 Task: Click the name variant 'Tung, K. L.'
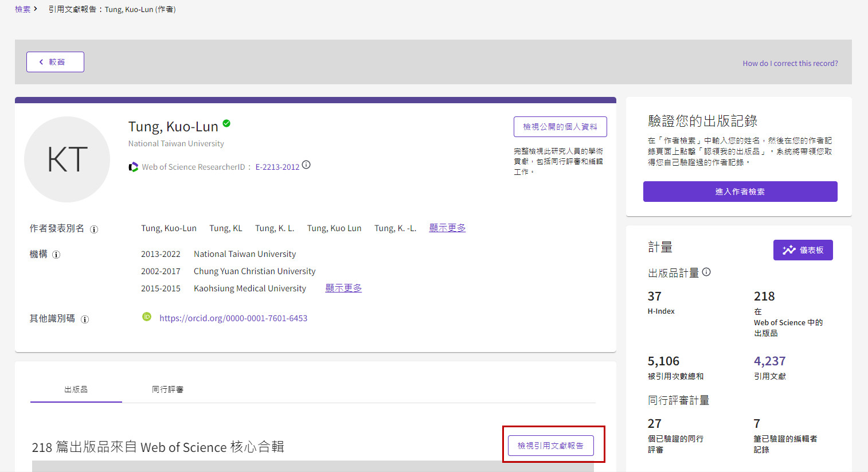tap(275, 228)
